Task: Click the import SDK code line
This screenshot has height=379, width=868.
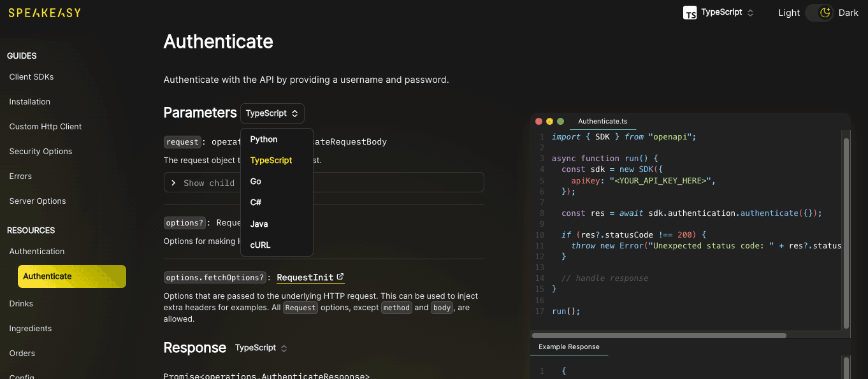Action: pos(625,137)
